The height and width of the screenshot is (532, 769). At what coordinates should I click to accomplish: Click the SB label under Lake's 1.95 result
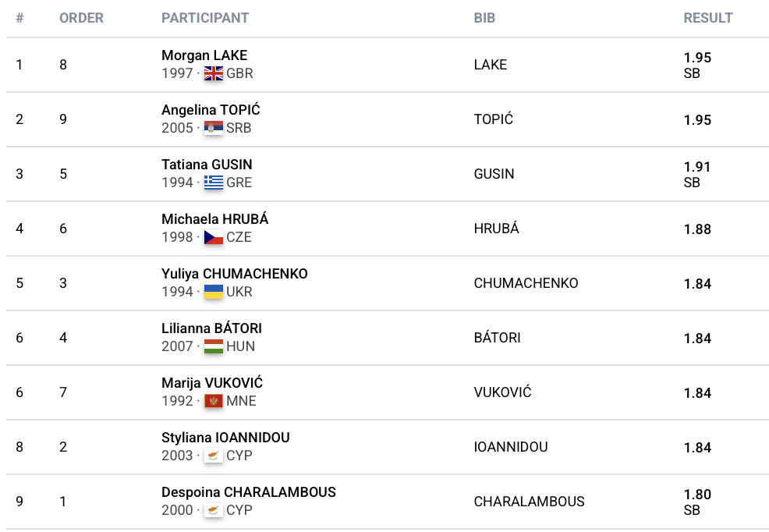[x=692, y=73]
